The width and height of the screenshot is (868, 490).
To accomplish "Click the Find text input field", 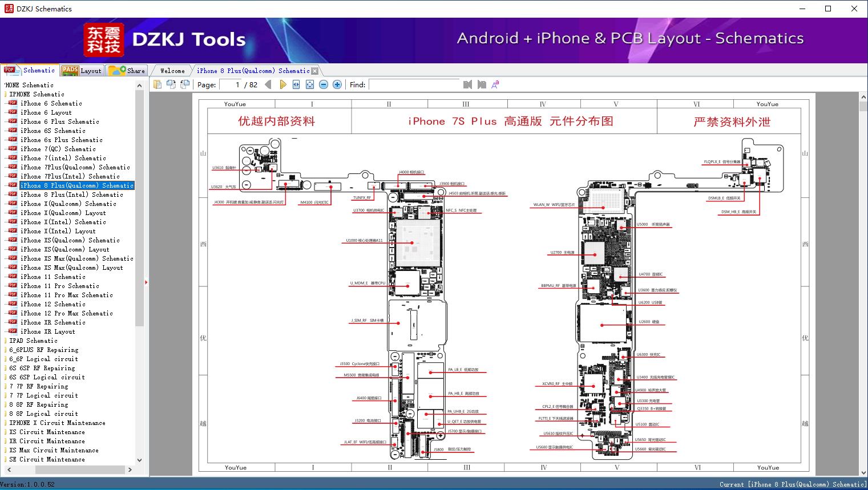I will point(414,84).
